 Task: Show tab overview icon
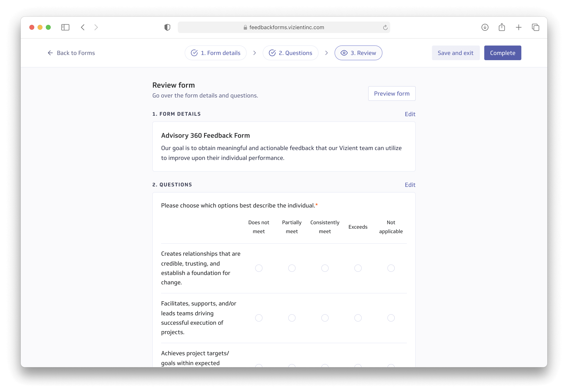coord(535,27)
